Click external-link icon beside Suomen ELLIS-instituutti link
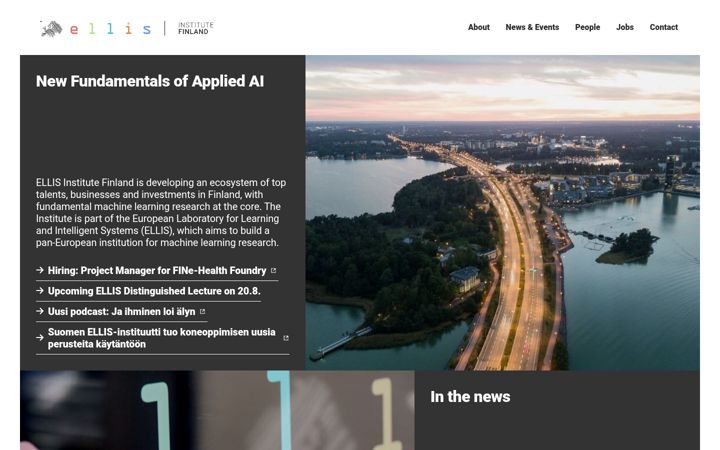720x450 pixels. [x=286, y=338]
